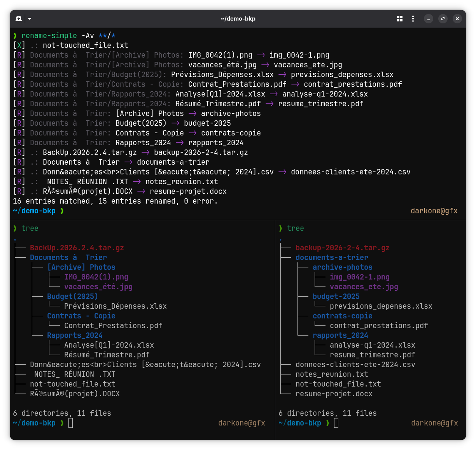The image size is (476, 450).
Task: Click Résumé_Trimestre.pdf in left tree
Action: coord(107,355)
